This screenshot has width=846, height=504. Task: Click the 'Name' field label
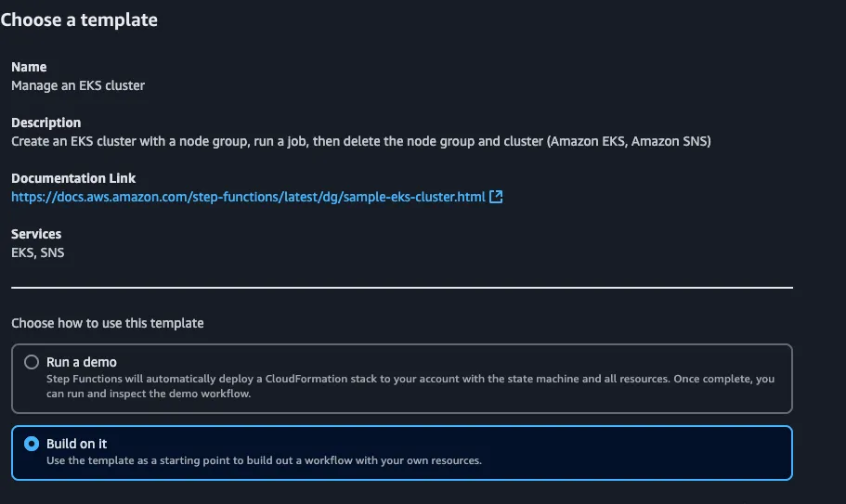point(29,67)
